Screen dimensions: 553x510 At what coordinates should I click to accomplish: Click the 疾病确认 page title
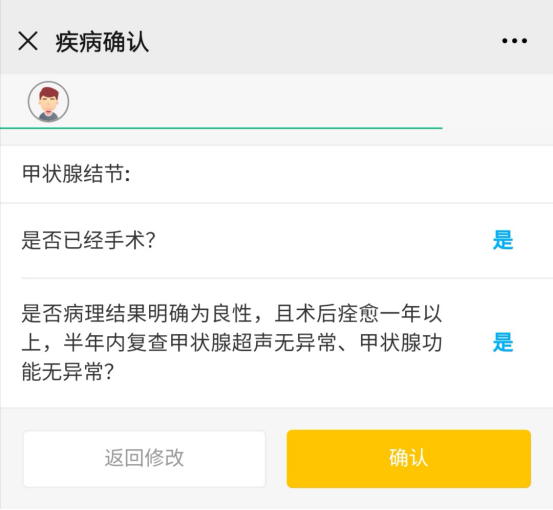[x=102, y=42]
